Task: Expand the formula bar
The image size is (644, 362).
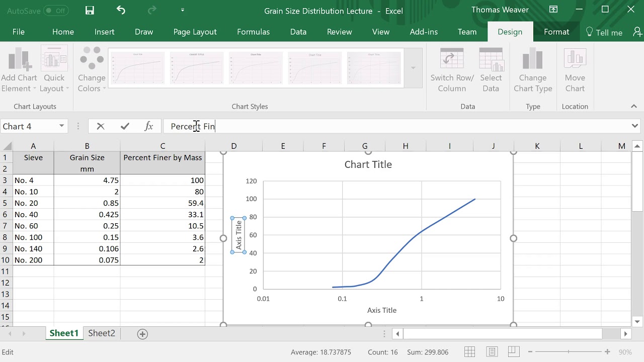Action: click(635, 126)
